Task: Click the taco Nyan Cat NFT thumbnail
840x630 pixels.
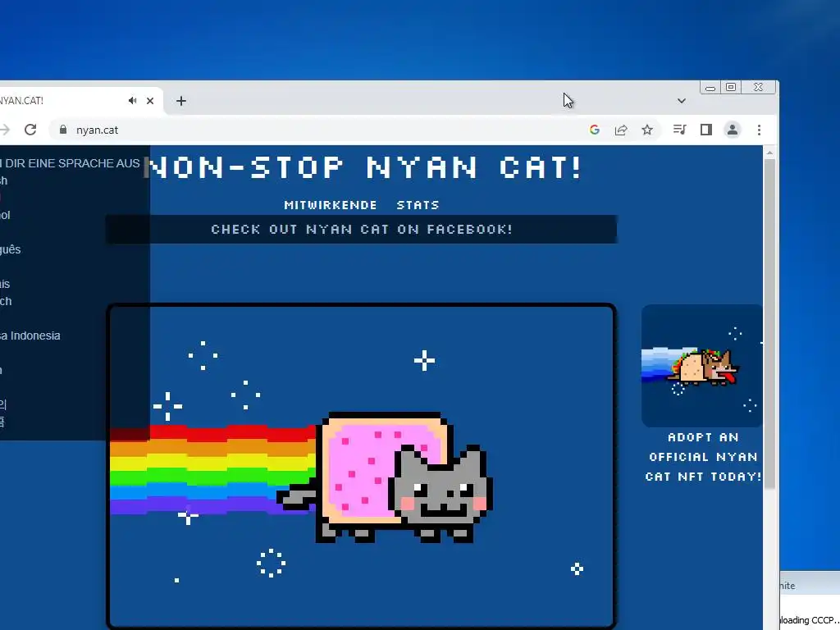Action: [x=702, y=366]
